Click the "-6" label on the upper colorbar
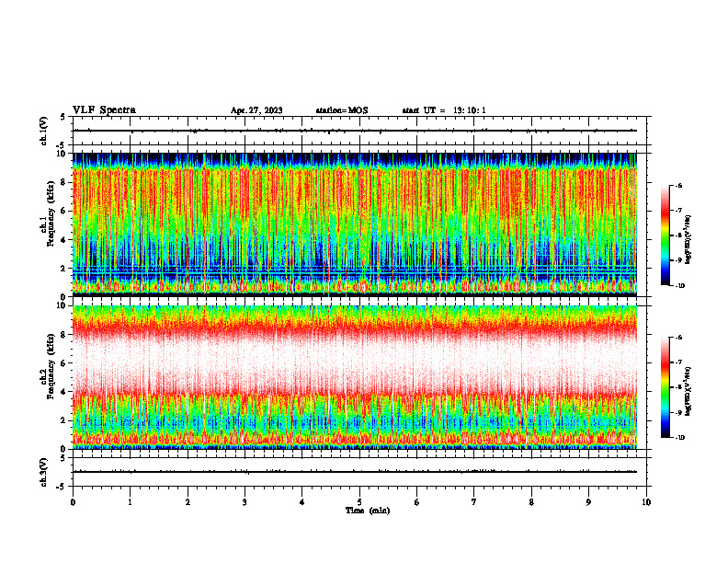Image resolution: width=728 pixels, height=563 pixels. point(678,186)
